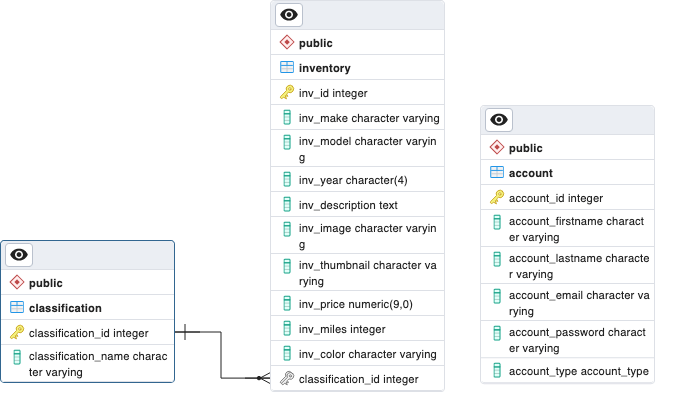Click 'account_id integer' column text
Viewport: 700px width, 420px height.
[x=556, y=198]
